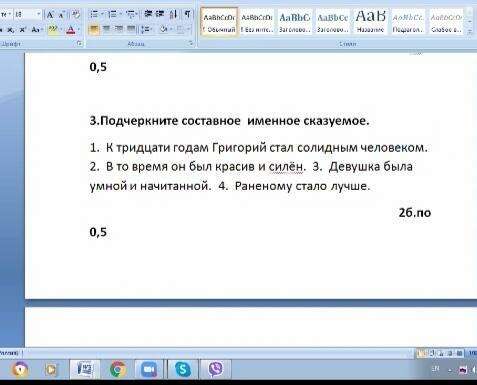Click the Sort button
477x385 pixels.
coord(173,14)
